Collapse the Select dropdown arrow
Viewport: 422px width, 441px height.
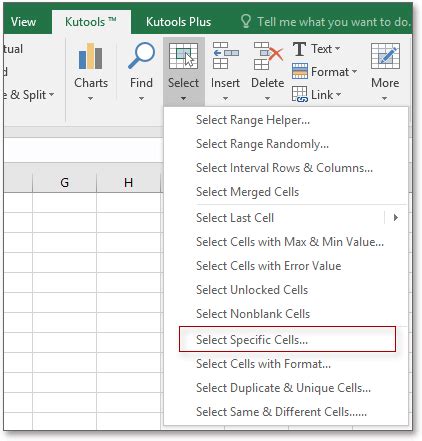[183, 99]
